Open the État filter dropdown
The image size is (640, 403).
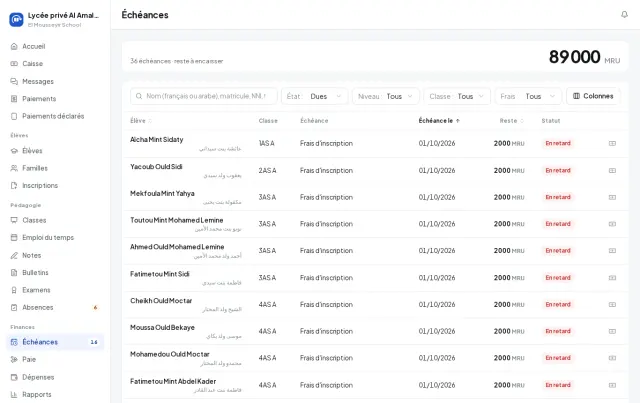coord(314,96)
